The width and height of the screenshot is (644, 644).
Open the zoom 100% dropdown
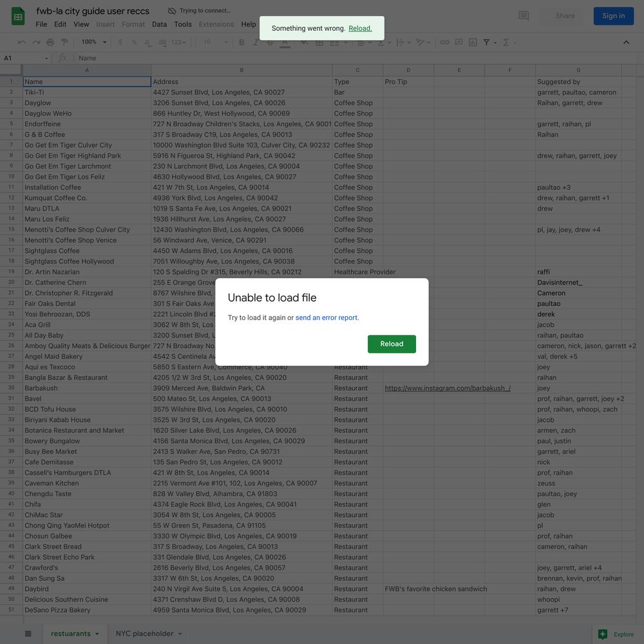pyautogui.click(x=93, y=43)
